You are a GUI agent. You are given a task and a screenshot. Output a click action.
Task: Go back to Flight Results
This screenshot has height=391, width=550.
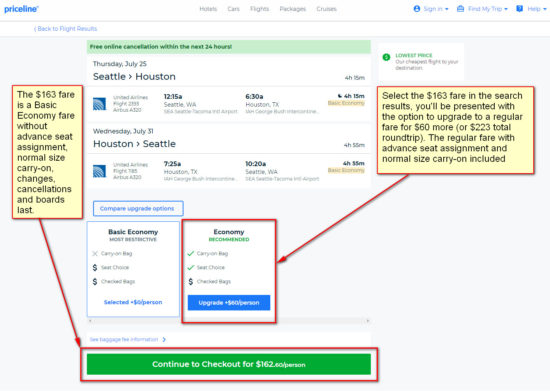pos(66,29)
